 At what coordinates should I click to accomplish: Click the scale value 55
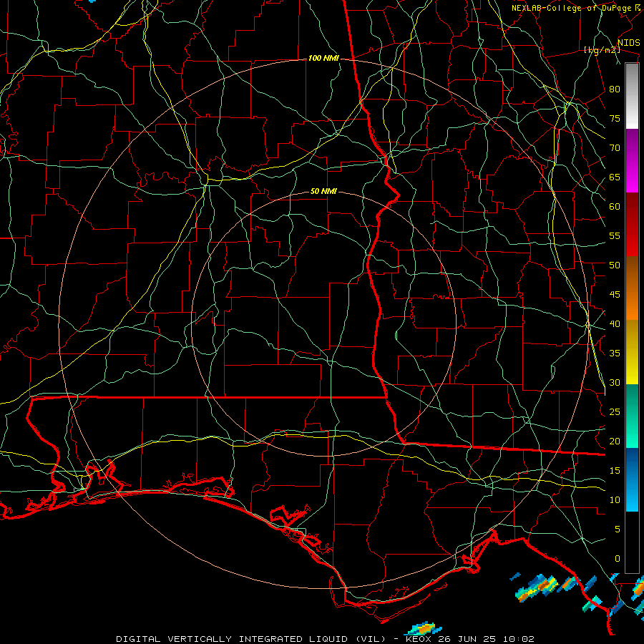tap(615, 235)
